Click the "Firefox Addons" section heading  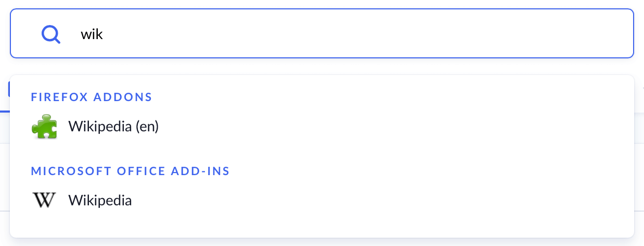[x=91, y=97]
